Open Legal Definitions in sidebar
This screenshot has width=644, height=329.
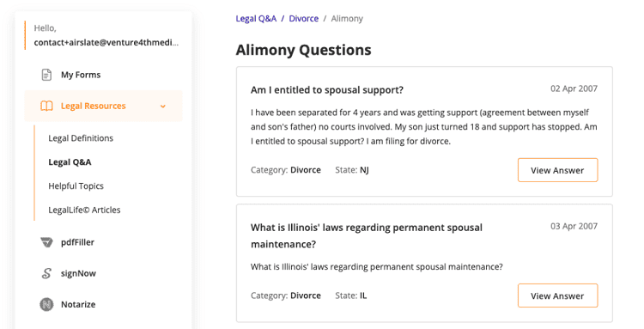81,138
